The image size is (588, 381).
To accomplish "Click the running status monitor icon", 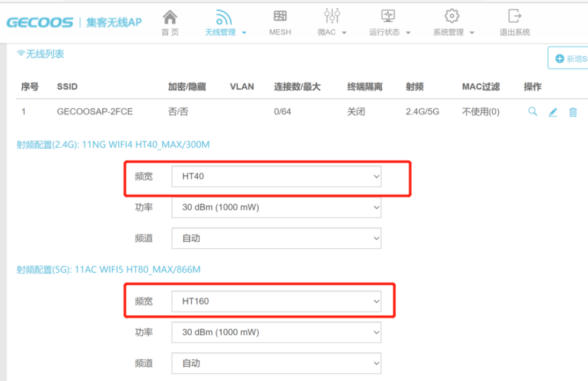I will click(x=388, y=16).
